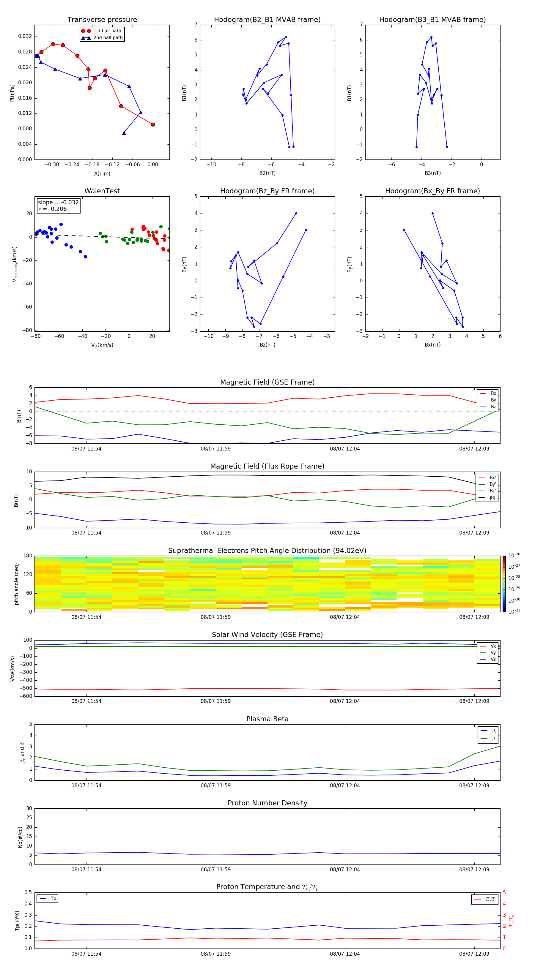Click the 'Proton Number Density' title
The height and width of the screenshot is (980, 535).
pos(267,803)
